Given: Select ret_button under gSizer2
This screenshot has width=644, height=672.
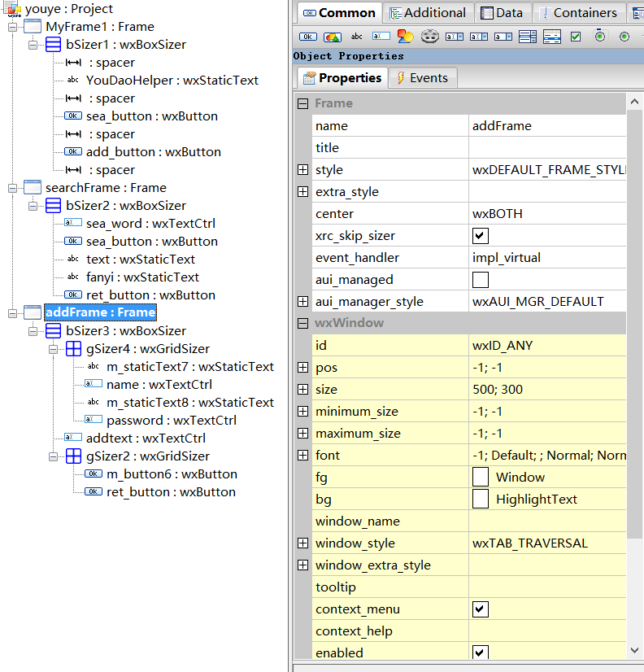Looking at the screenshot, I should (x=171, y=492).
